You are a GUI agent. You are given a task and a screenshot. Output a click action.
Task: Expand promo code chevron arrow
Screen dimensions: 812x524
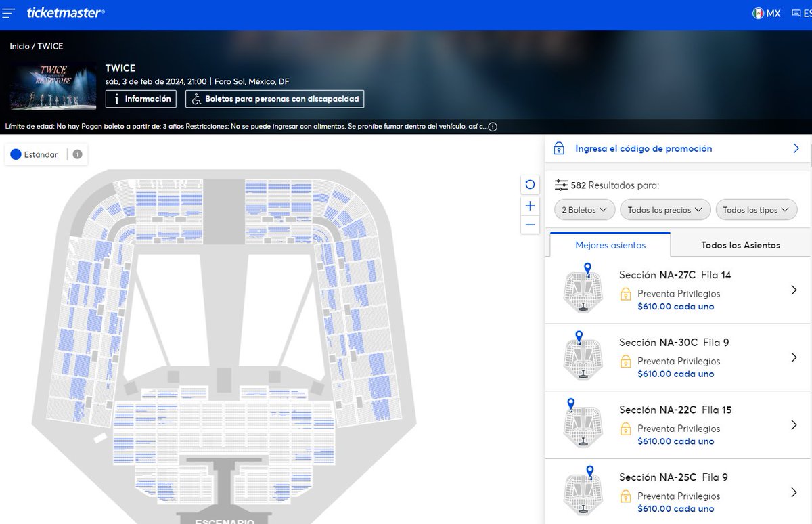pyautogui.click(x=796, y=148)
